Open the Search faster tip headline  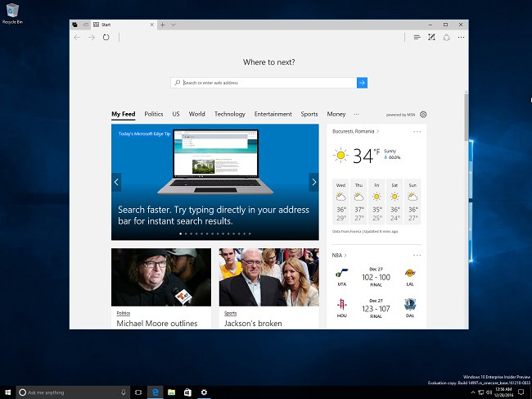point(214,215)
